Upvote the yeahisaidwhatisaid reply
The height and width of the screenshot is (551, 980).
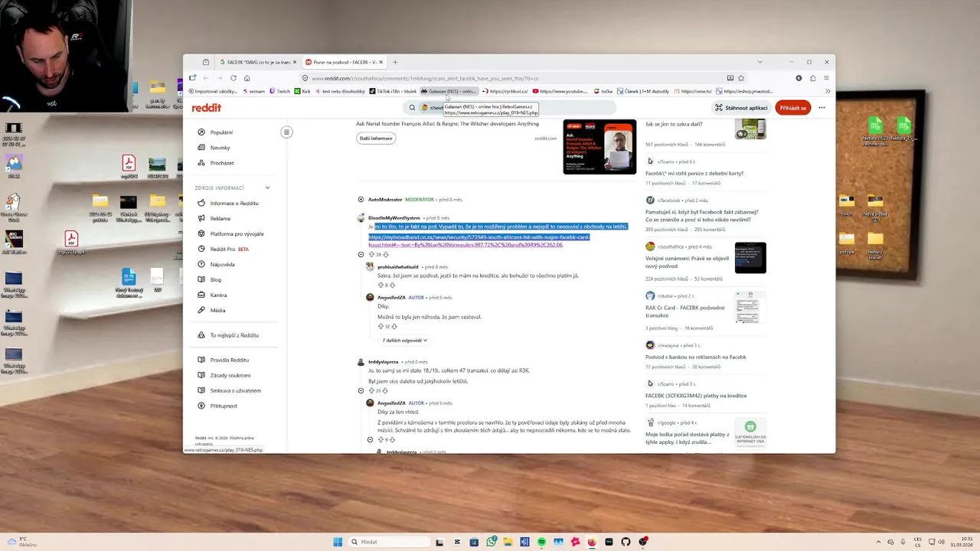[381, 285]
